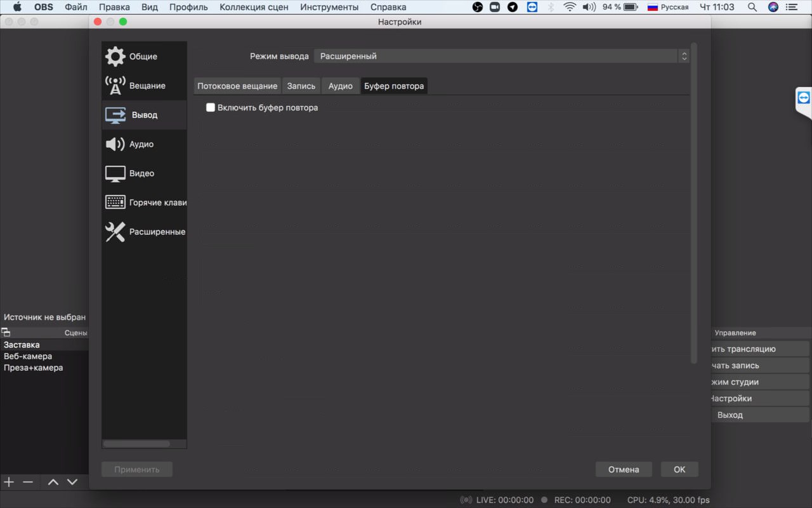Image resolution: width=812 pixels, height=508 pixels.
Task: Click the OBS menu bar status icon
Action: pos(478,7)
